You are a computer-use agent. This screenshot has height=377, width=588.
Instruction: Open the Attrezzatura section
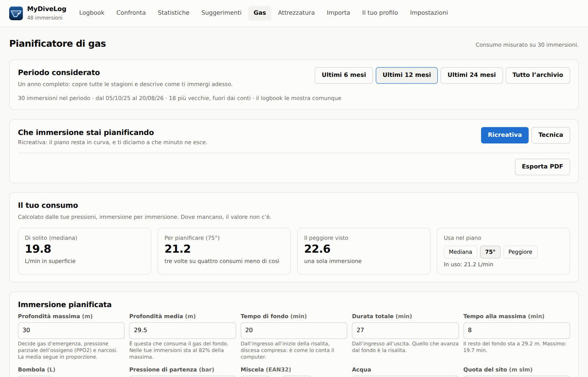click(x=296, y=13)
